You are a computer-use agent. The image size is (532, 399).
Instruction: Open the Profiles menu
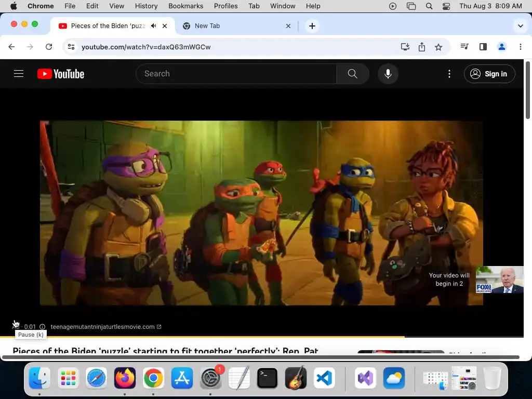click(x=225, y=6)
